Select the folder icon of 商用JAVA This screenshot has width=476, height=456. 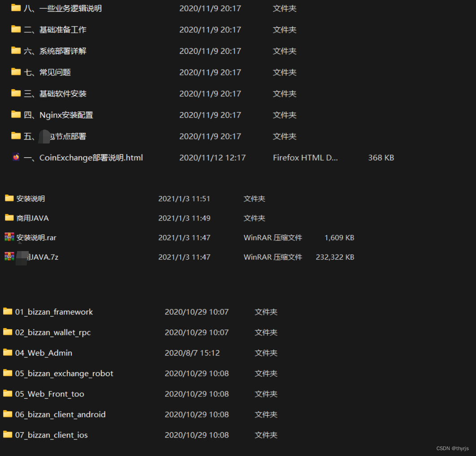pyautogui.click(x=9, y=218)
